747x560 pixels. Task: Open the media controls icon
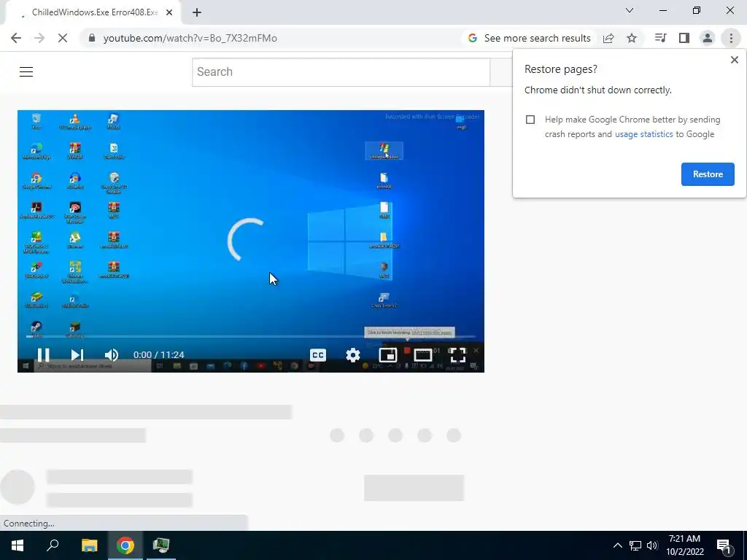coord(660,38)
